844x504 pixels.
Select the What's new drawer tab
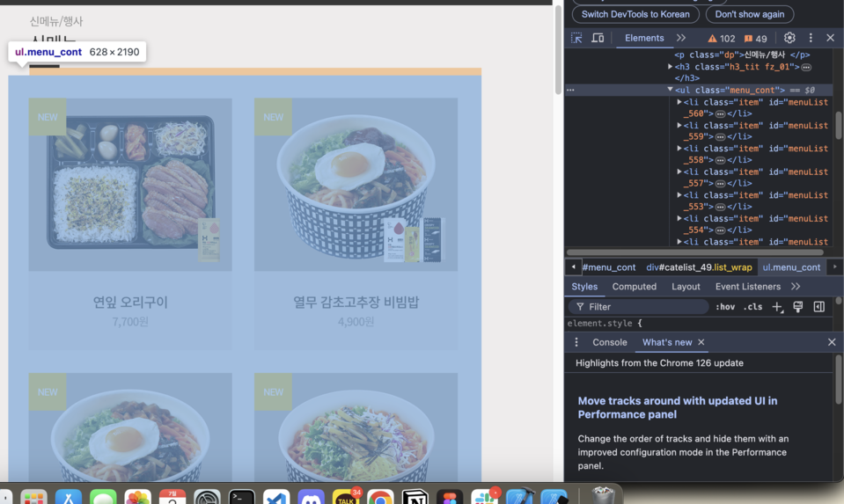click(x=667, y=342)
